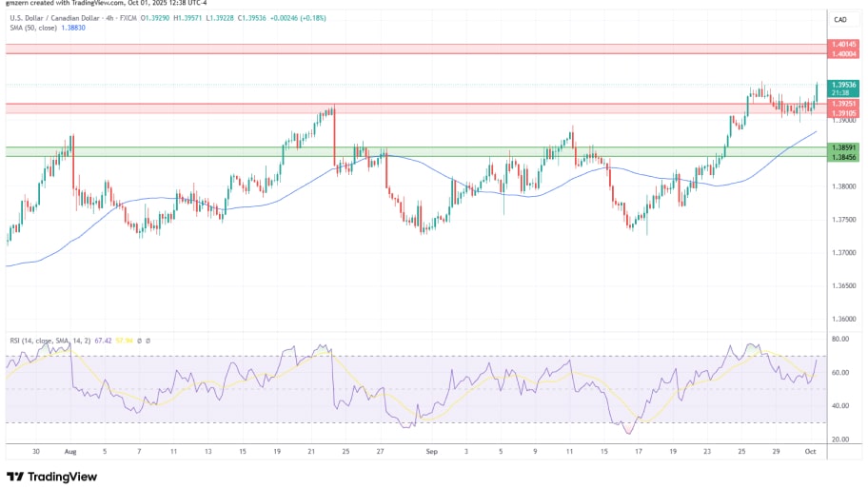Click the RSI (14, close, SMA, 14, 2) legend
Screen dimensions: 868x488
(57, 339)
